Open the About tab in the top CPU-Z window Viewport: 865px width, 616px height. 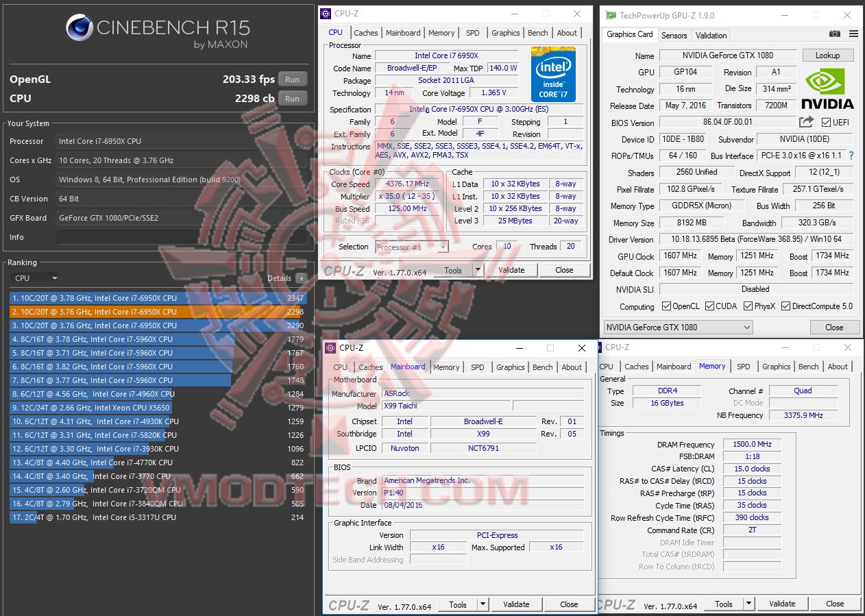(567, 33)
